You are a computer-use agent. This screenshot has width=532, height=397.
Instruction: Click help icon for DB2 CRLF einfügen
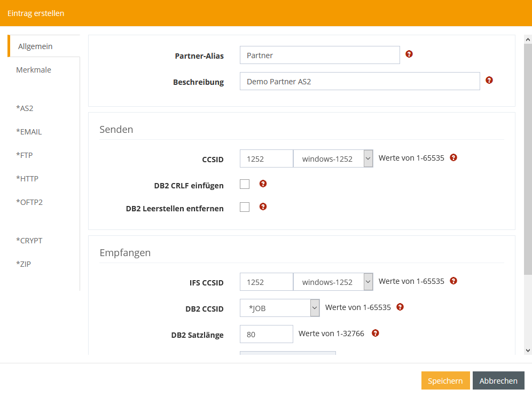[263, 184]
